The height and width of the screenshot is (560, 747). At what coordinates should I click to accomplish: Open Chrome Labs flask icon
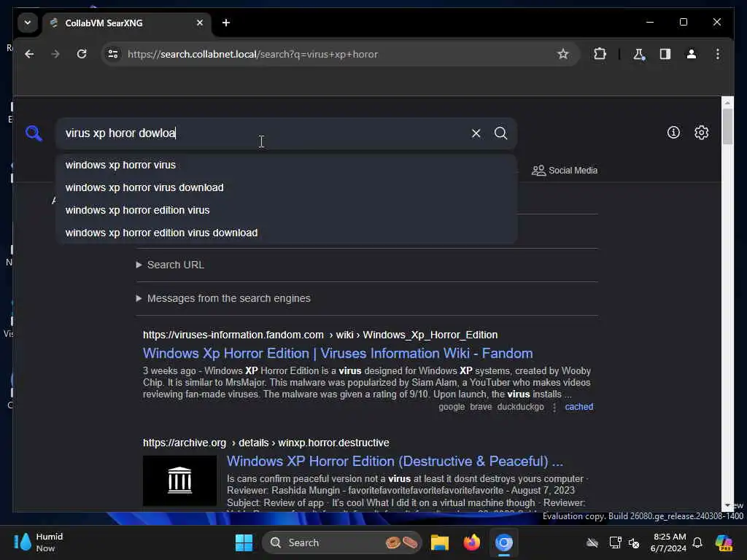click(x=639, y=54)
